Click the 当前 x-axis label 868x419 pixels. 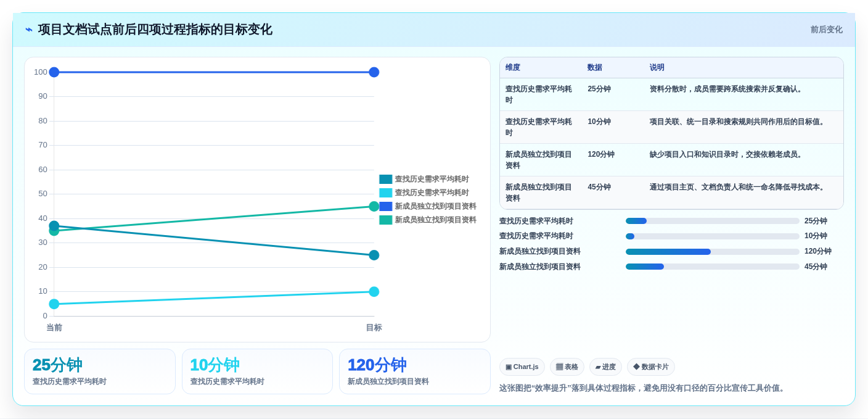point(54,328)
